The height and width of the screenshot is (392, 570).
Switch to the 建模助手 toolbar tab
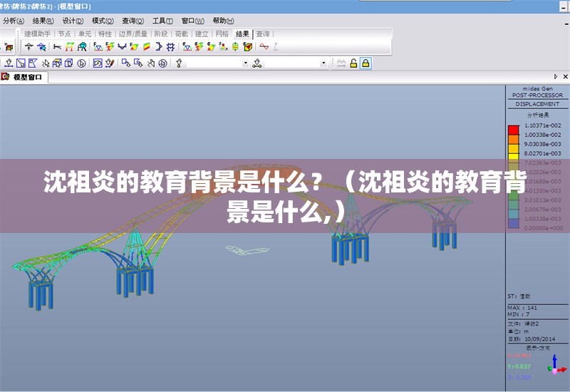tap(38, 33)
